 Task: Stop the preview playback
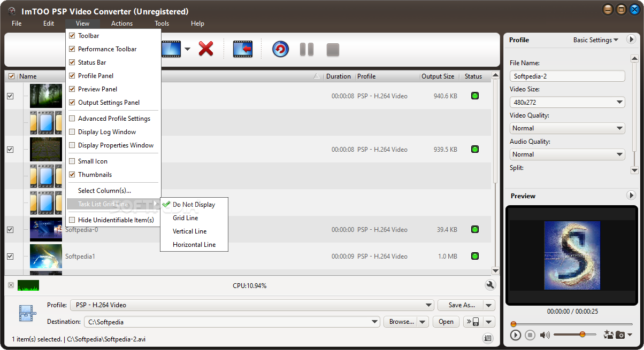coord(530,335)
